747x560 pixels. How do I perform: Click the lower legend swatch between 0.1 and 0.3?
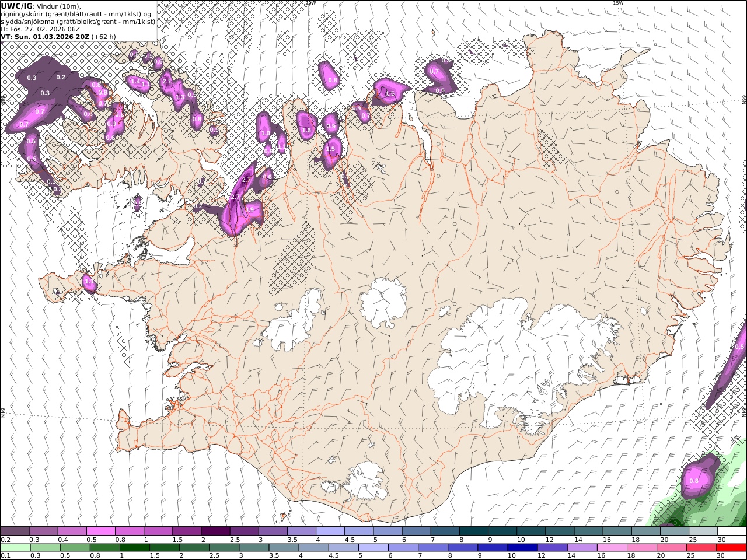(15, 548)
